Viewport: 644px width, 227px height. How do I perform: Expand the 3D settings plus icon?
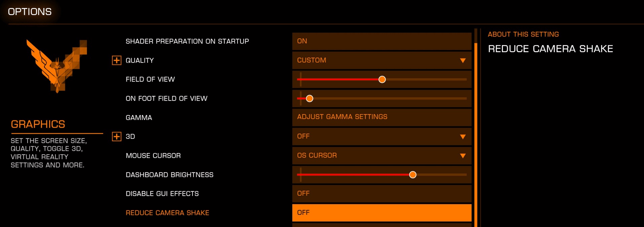pos(116,137)
